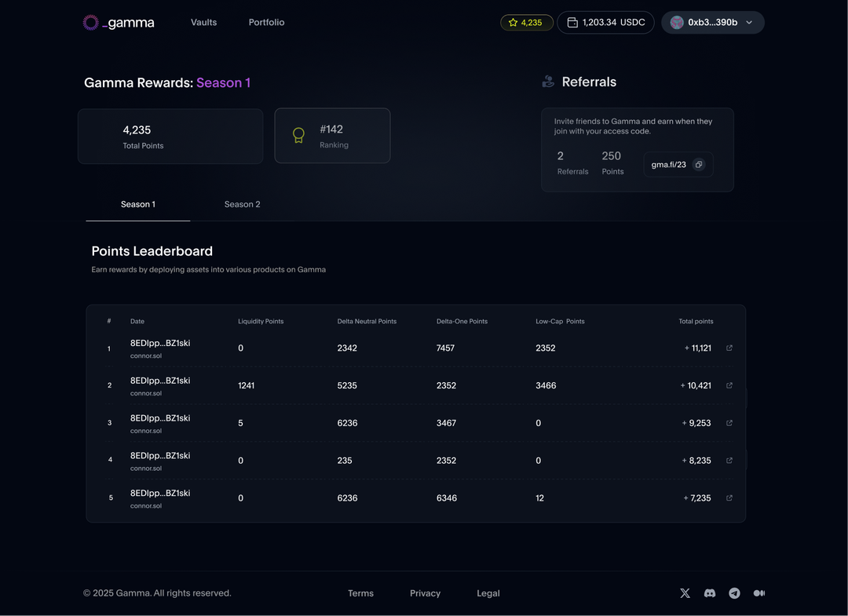Click the 5235 Delta Neutral points cell
The height and width of the screenshot is (616, 848).
click(x=347, y=385)
